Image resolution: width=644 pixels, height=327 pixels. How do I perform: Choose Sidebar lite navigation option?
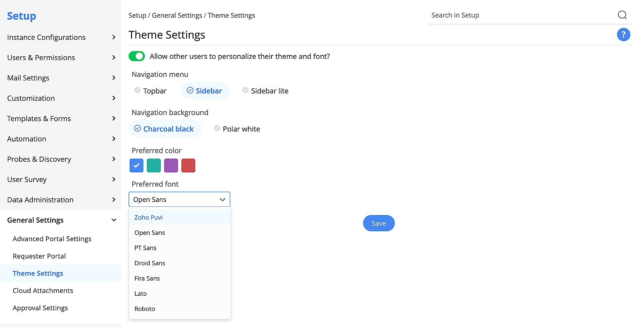click(265, 91)
